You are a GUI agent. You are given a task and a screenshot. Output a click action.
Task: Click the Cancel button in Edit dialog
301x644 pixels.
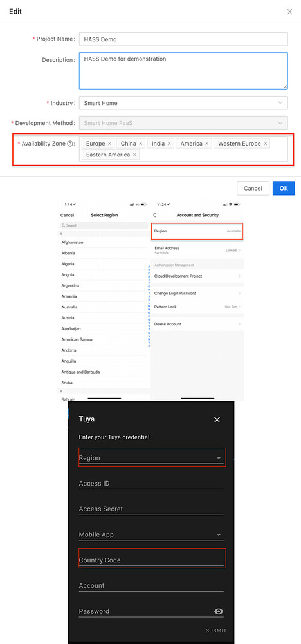coord(253,188)
